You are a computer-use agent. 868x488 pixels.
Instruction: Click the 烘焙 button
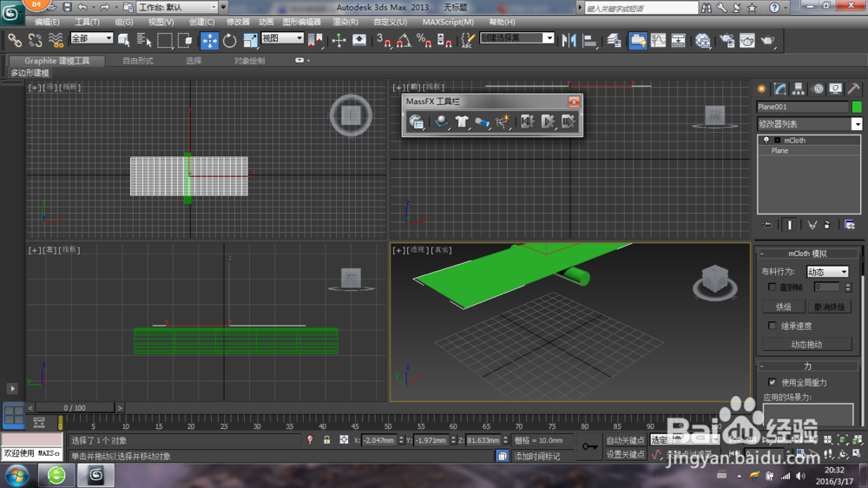[x=783, y=307]
